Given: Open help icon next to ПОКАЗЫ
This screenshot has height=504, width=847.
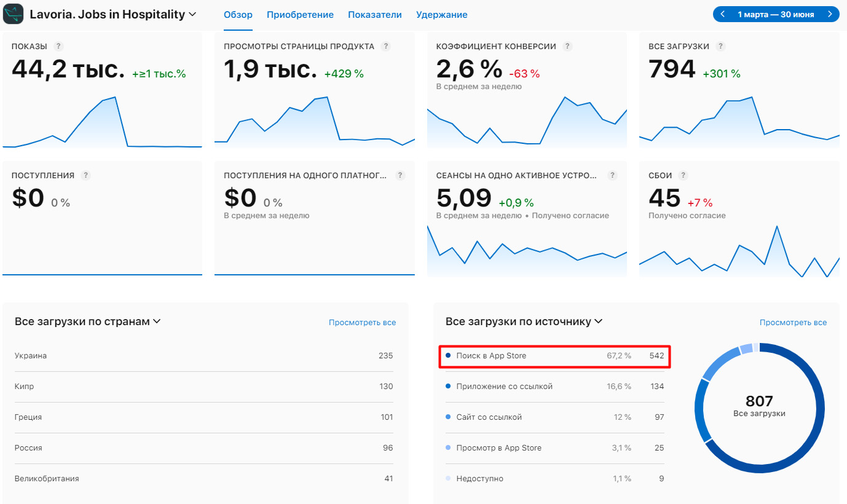Looking at the screenshot, I should click(58, 46).
